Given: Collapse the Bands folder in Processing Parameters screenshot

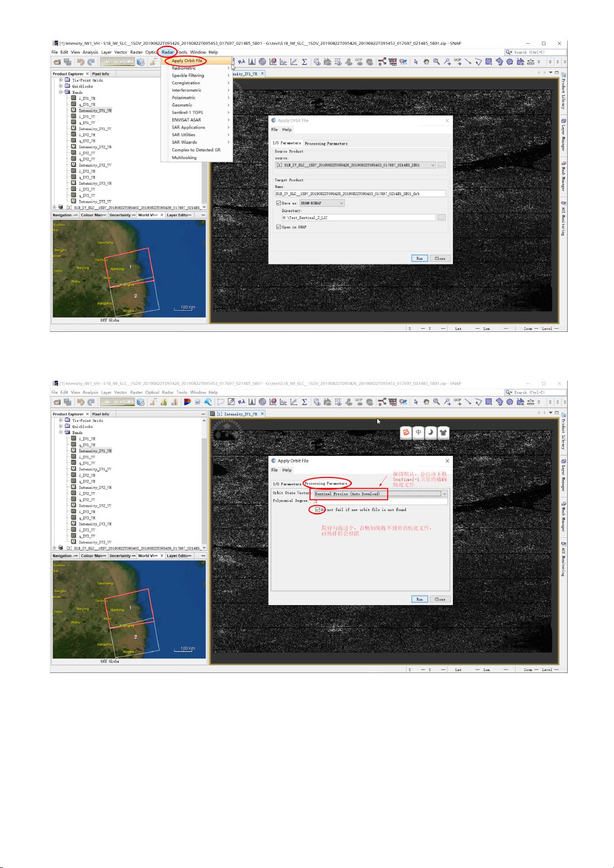Looking at the screenshot, I should click(61, 433).
